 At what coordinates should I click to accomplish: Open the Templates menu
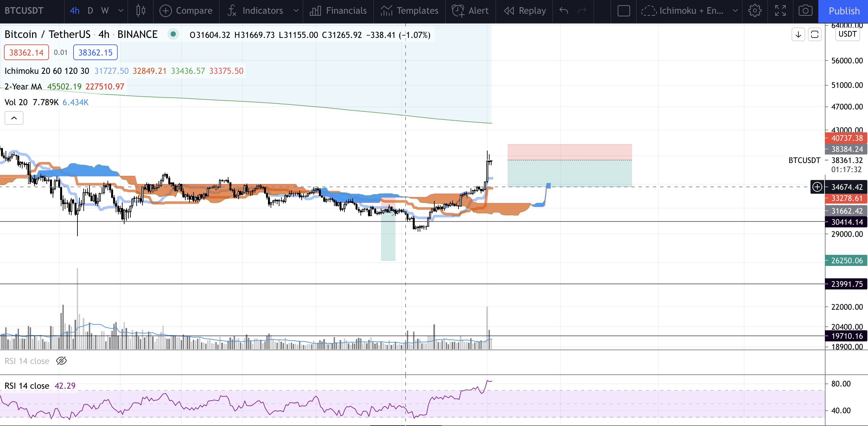click(409, 11)
